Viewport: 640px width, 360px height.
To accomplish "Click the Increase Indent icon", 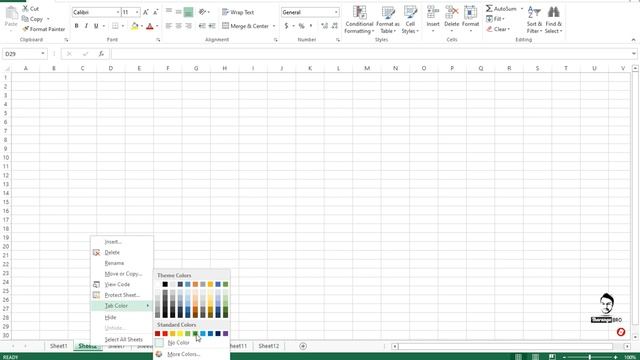I will coord(212,26).
